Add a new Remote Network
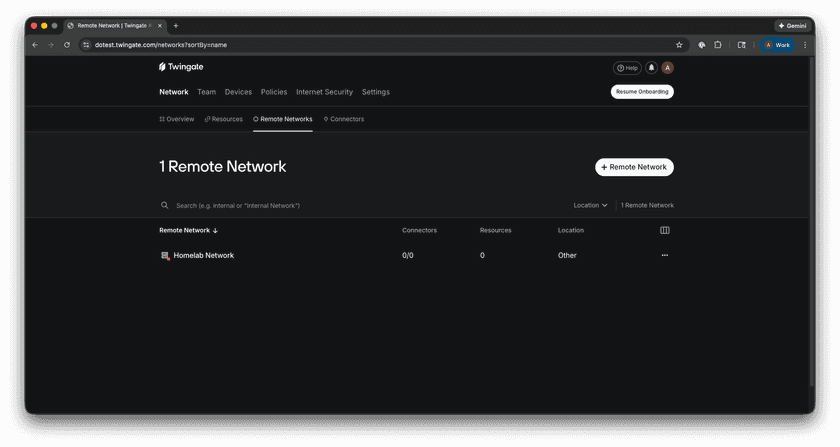This screenshot has height=447, width=840. click(x=634, y=167)
